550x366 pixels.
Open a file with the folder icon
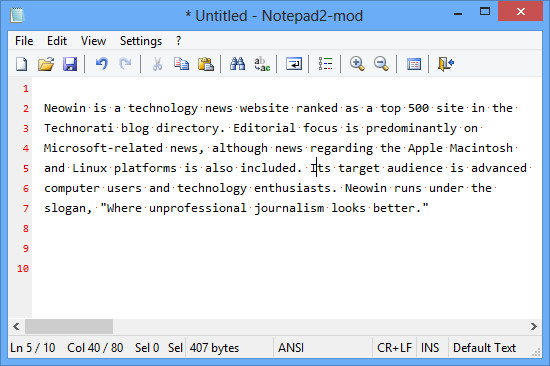46,64
